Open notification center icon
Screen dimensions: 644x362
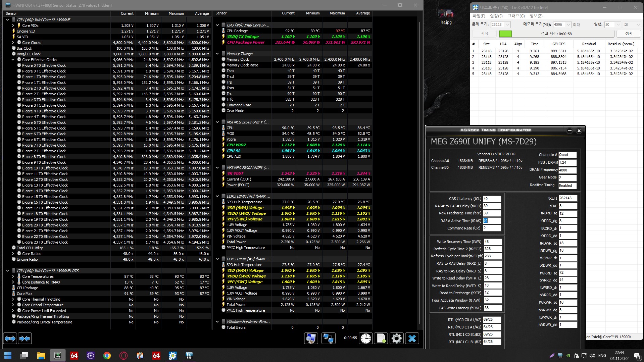(637, 356)
